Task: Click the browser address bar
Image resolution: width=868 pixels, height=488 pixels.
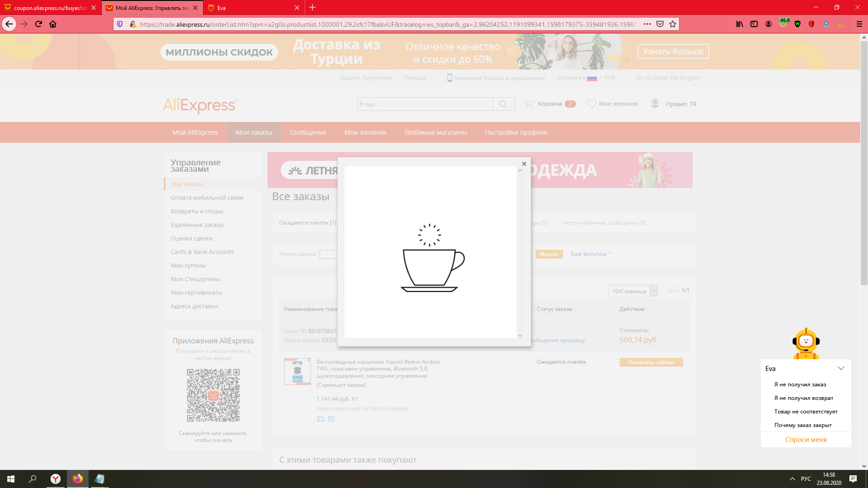Action: [x=389, y=24]
